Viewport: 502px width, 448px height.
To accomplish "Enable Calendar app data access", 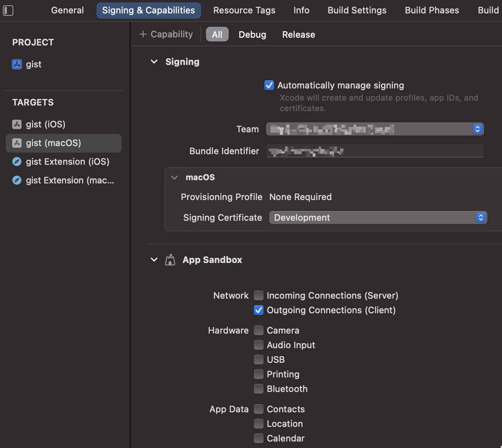I will [259, 438].
